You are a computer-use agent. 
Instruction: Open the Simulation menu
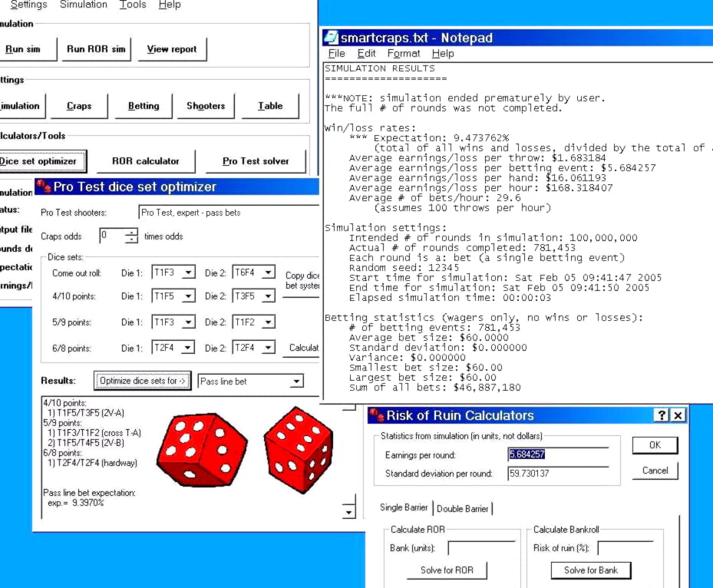[x=84, y=5]
